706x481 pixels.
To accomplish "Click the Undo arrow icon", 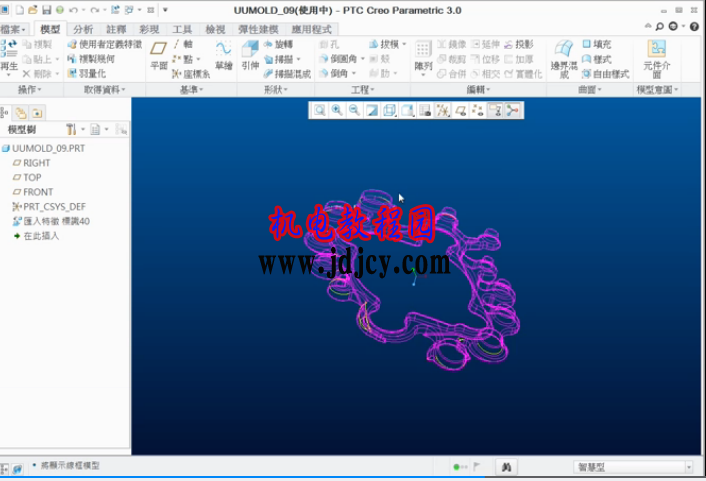I will click(73, 10).
